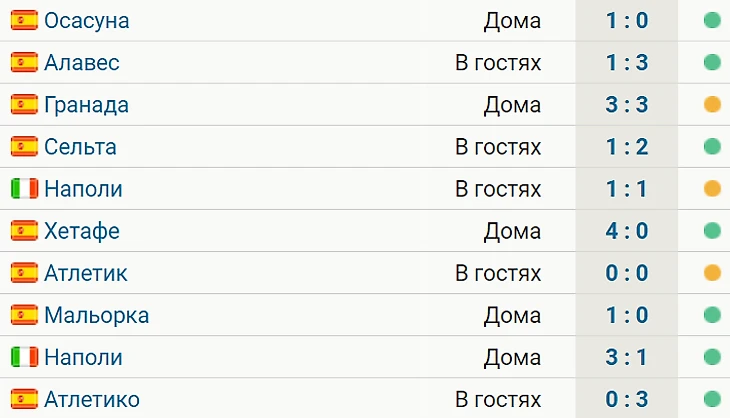Open the Осасуна team link
Image resolution: width=730 pixels, height=418 pixels.
tap(86, 20)
